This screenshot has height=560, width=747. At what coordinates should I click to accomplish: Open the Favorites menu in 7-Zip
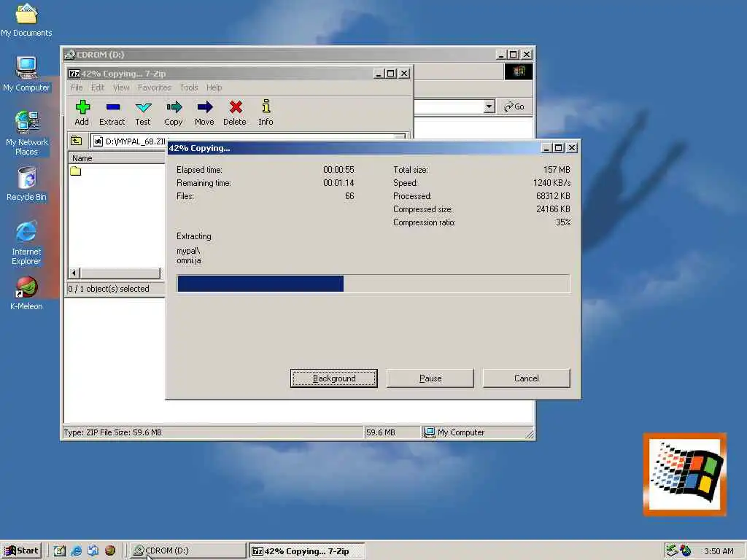tap(155, 87)
